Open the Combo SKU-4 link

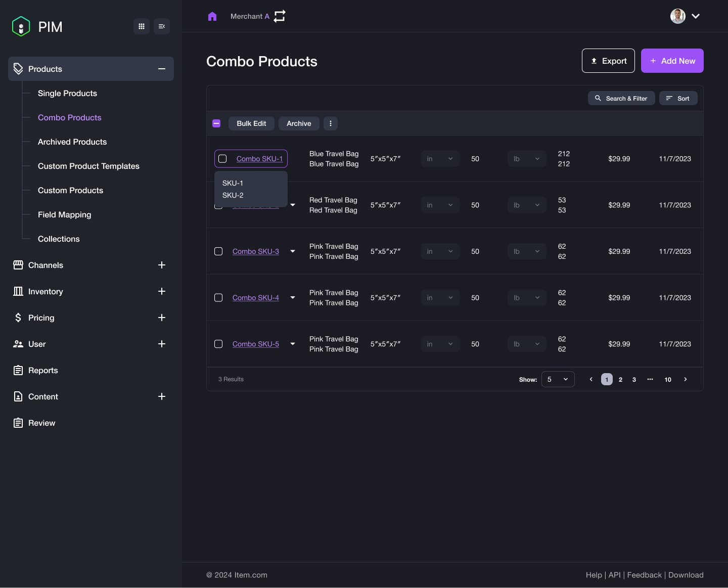(x=256, y=298)
